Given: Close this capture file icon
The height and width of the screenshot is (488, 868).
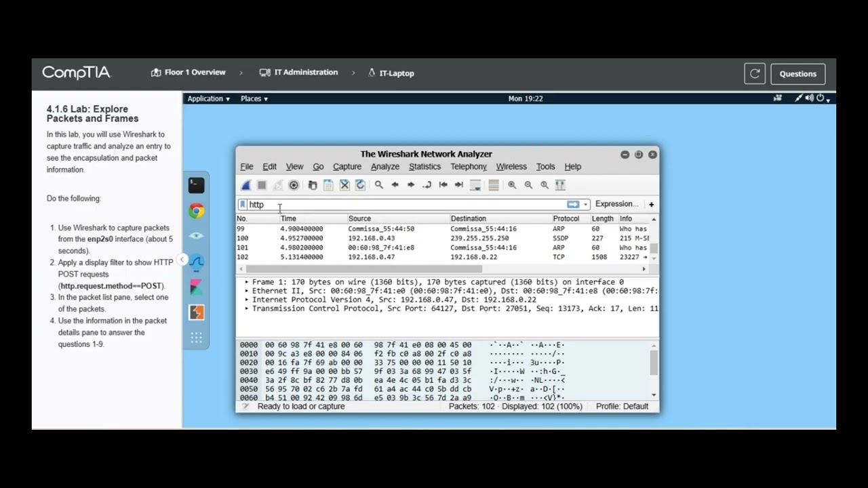Looking at the screenshot, I should tap(344, 185).
